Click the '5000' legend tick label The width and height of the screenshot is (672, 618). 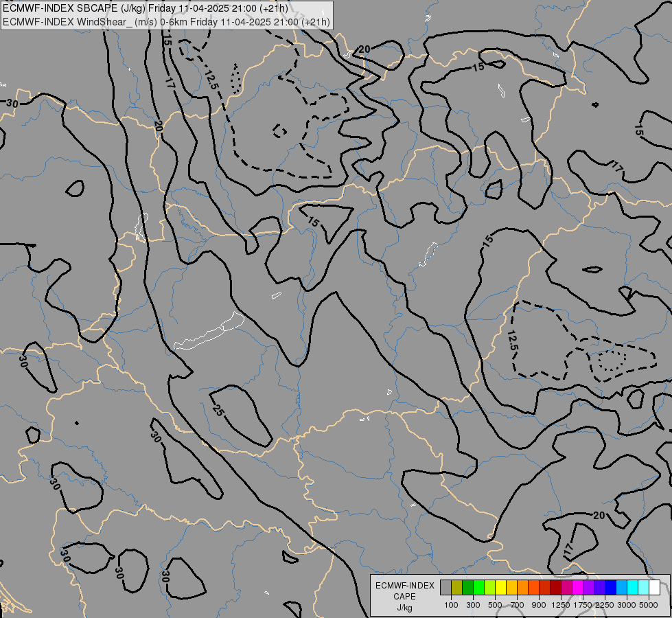(x=649, y=605)
